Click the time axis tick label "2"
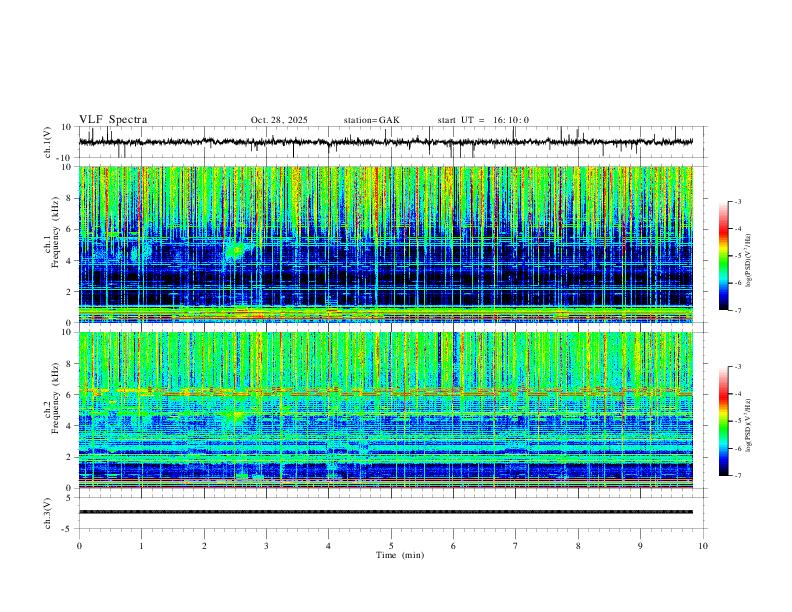This screenshot has width=792, height=612. point(204,546)
